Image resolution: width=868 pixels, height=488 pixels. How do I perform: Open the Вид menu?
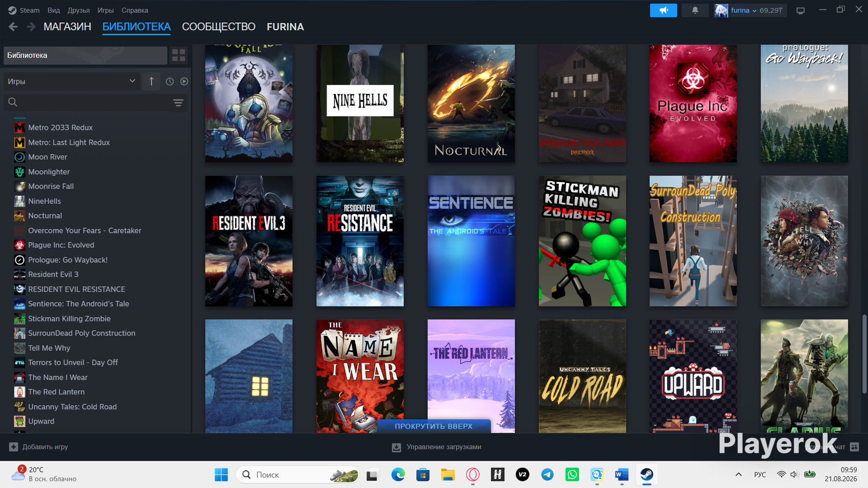click(54, 10)
